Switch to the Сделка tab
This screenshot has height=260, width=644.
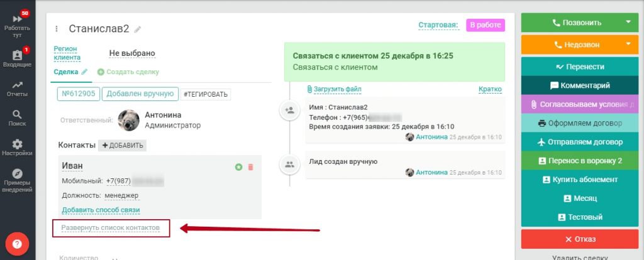pos(66,72)
